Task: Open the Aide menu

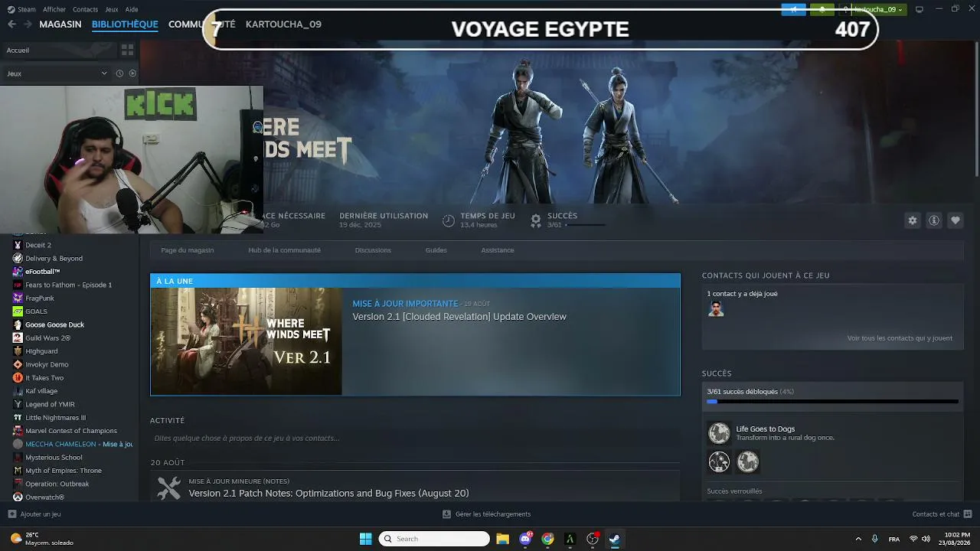Action: 132,9
